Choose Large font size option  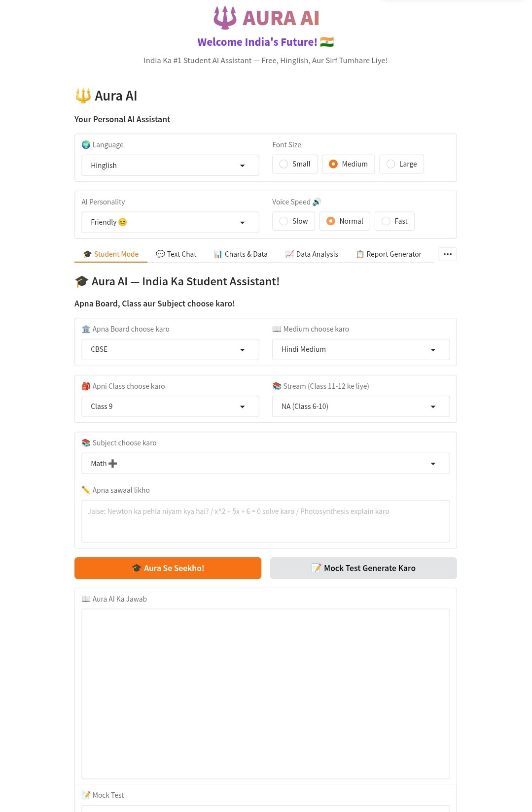pyautogui.click(x=391, y=164)
